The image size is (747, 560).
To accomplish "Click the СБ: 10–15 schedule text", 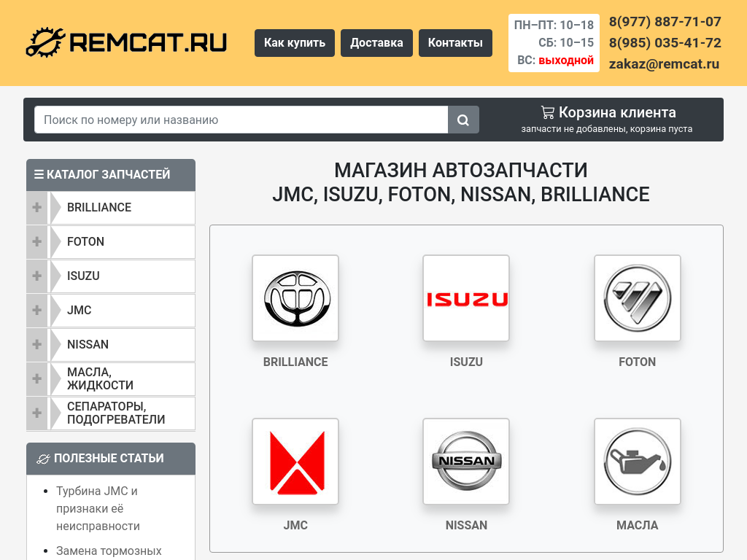I will pos(566,42).
